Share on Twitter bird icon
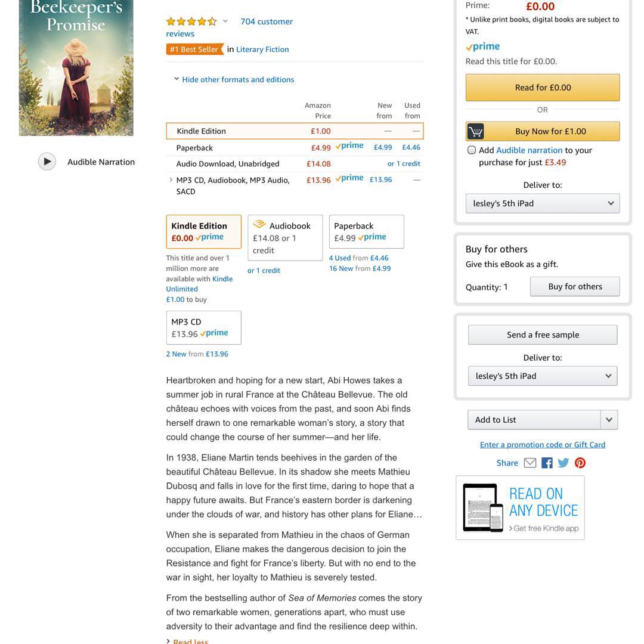Image resolution: width=644 pixels, height=644 pixels. pos(563,463)
